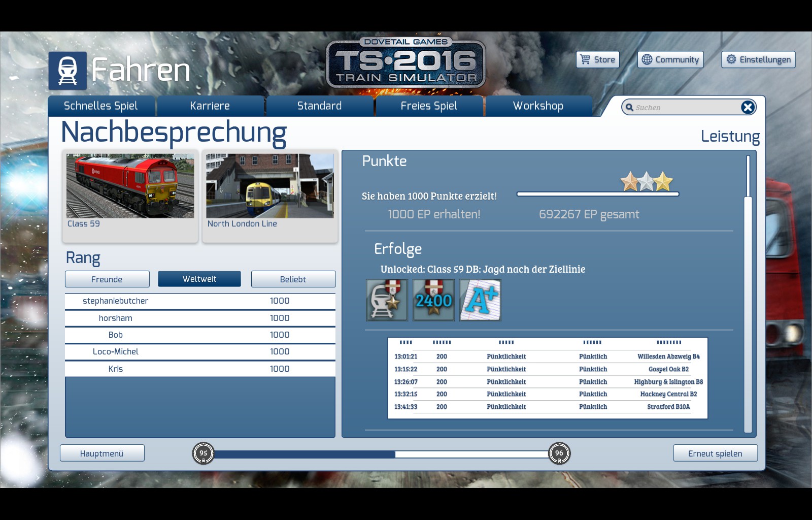The width and height of the screenshot is (812, 520).
Task: Click the Leistung heading
Action: 730,137
